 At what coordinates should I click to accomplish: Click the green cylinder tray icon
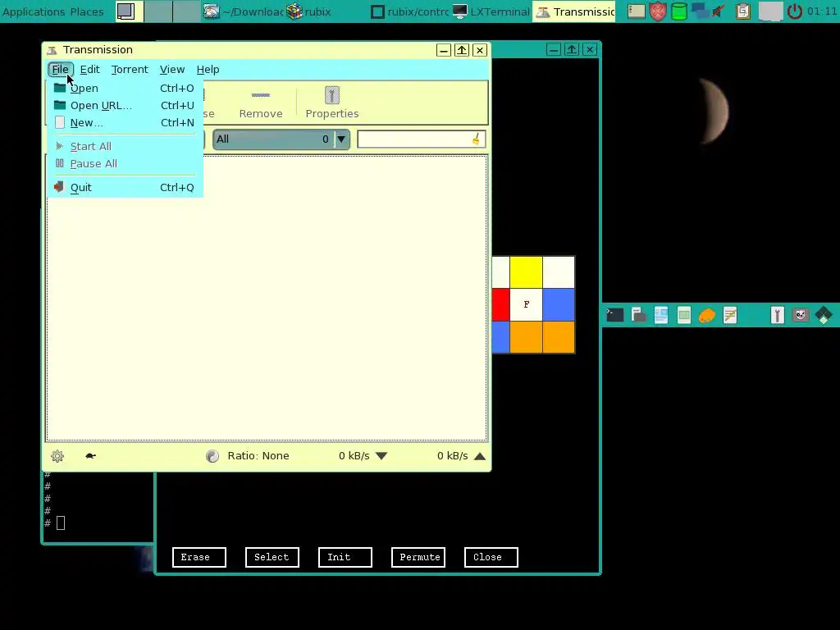tap(678, 11)
